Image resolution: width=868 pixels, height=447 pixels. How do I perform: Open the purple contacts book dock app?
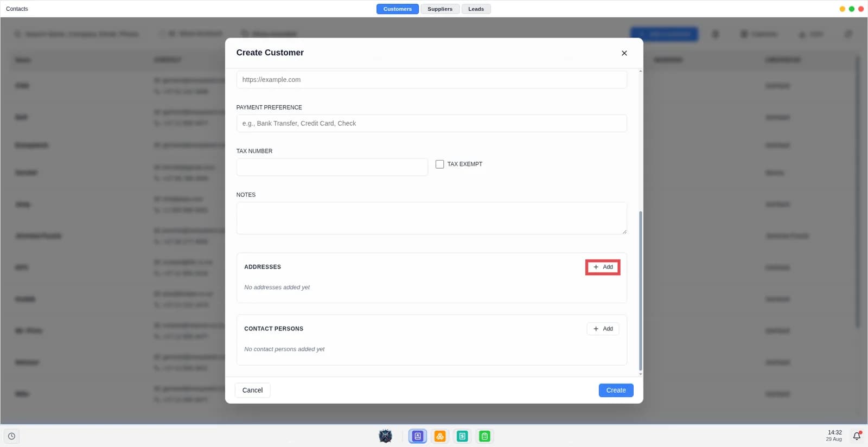tap(417, 436)
